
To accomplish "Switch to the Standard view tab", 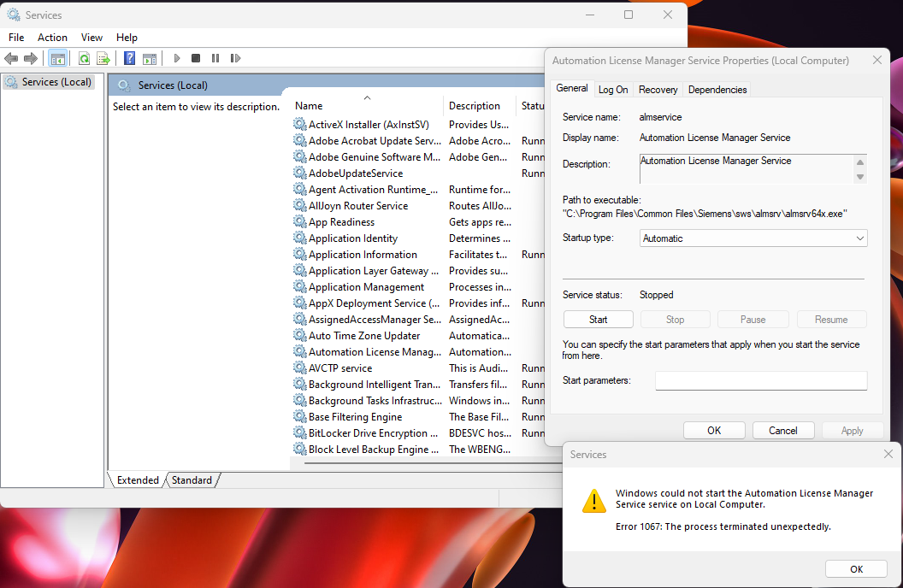I will [192, 480].
